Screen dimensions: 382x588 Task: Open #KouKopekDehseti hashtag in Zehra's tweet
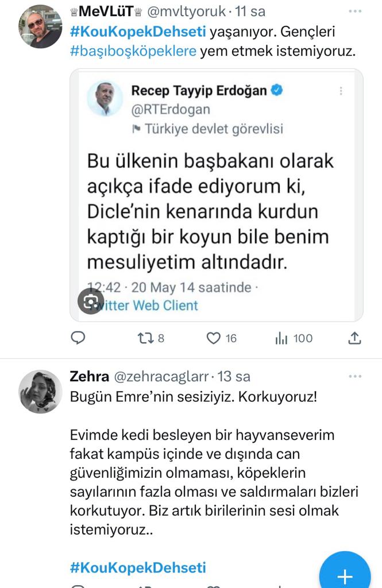[x=138, y=568]
